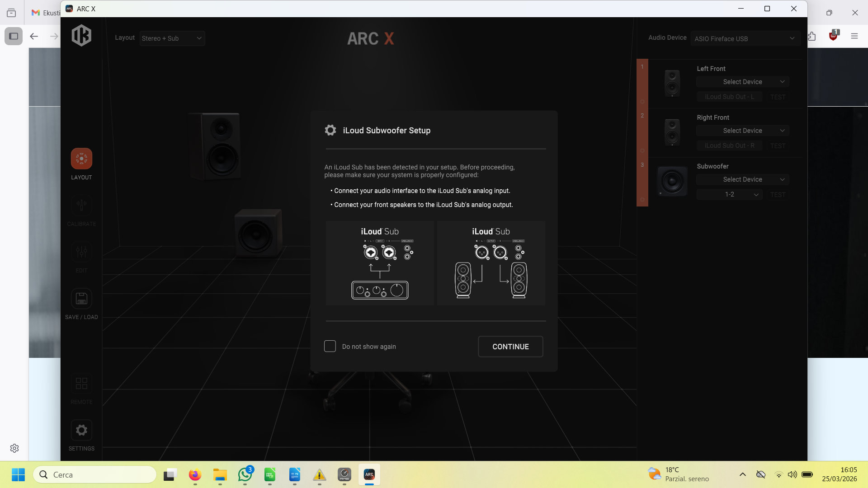
Task: Click the Layout sidebar icon
Action: point(81,159)
